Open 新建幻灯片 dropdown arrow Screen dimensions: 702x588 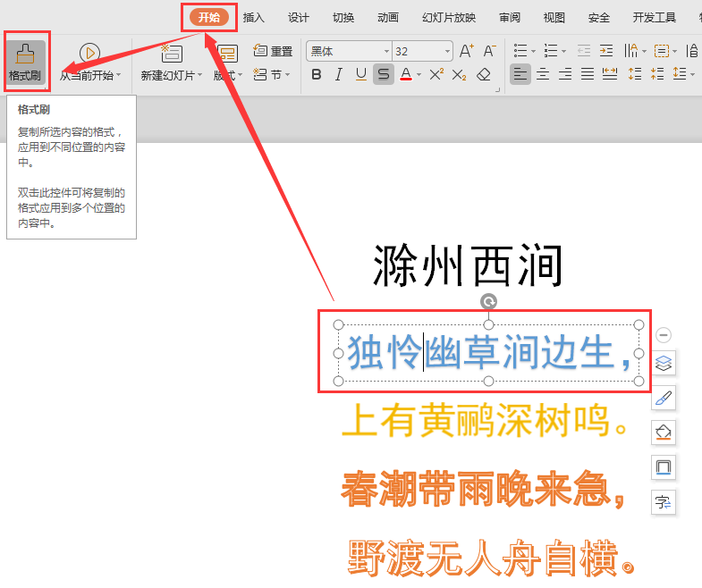tap(199, 75)
